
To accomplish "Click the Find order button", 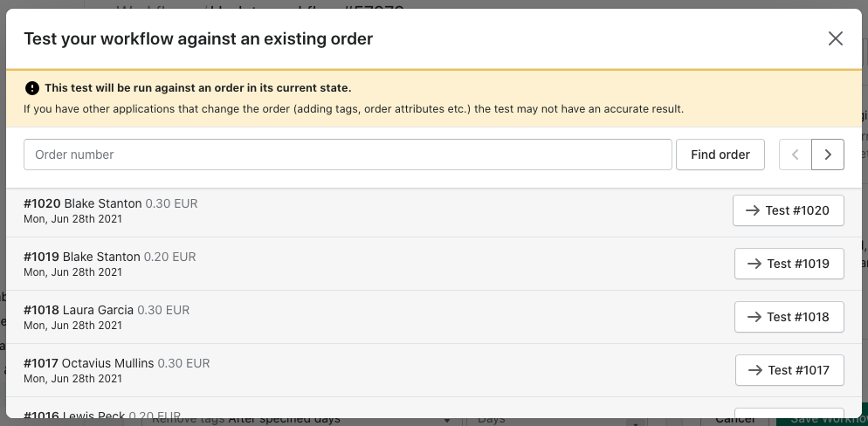I will (720, 155).
